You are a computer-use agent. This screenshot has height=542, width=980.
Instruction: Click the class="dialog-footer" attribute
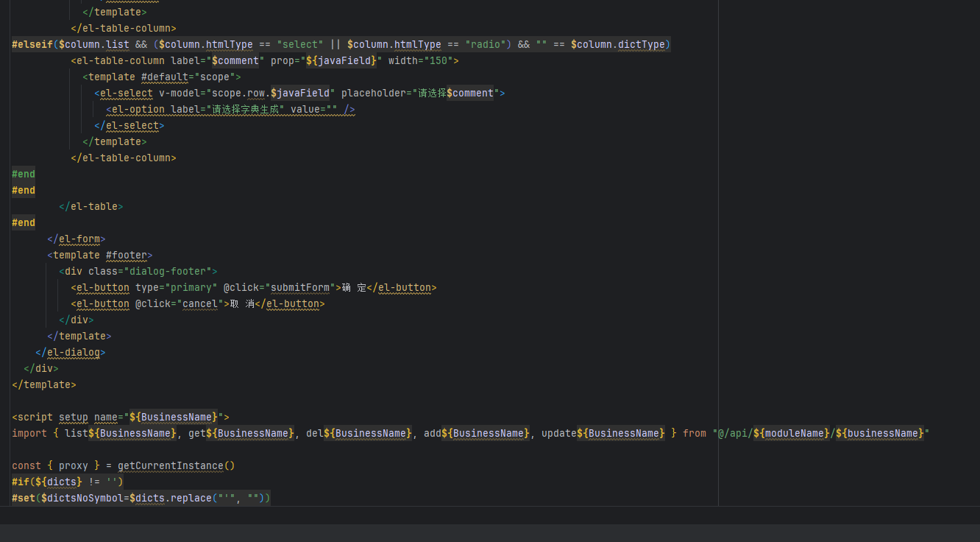tap(150, 272)
